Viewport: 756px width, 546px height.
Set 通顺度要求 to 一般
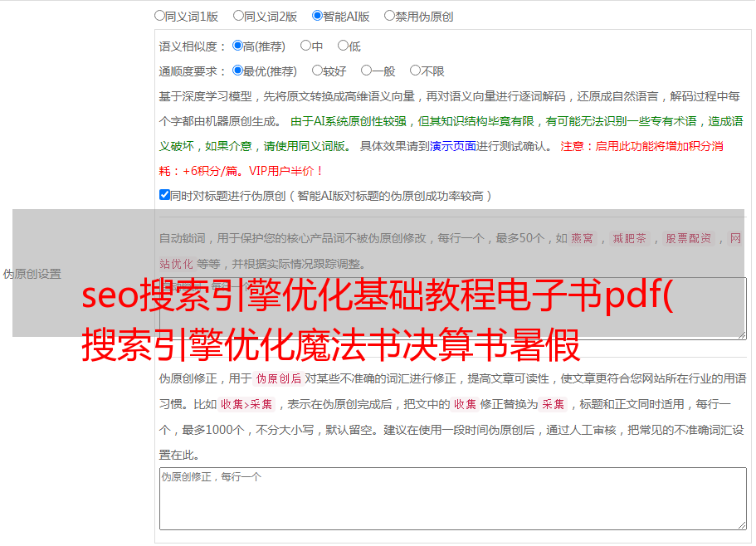pos(367,71)
